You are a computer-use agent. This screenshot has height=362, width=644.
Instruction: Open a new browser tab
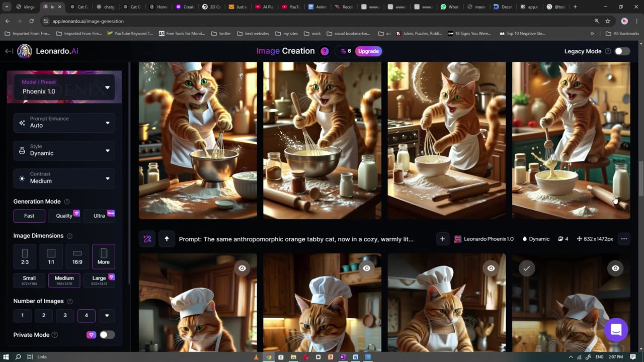click(575, 7)
